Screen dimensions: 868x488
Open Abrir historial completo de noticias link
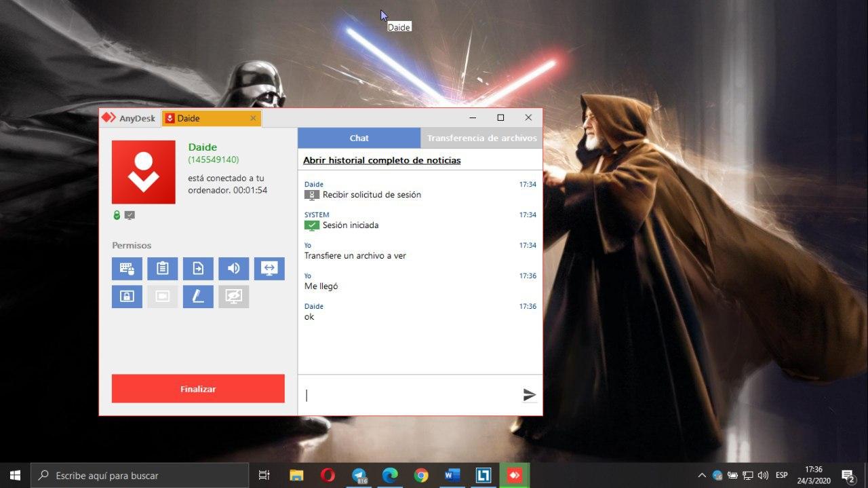point(382,160)
